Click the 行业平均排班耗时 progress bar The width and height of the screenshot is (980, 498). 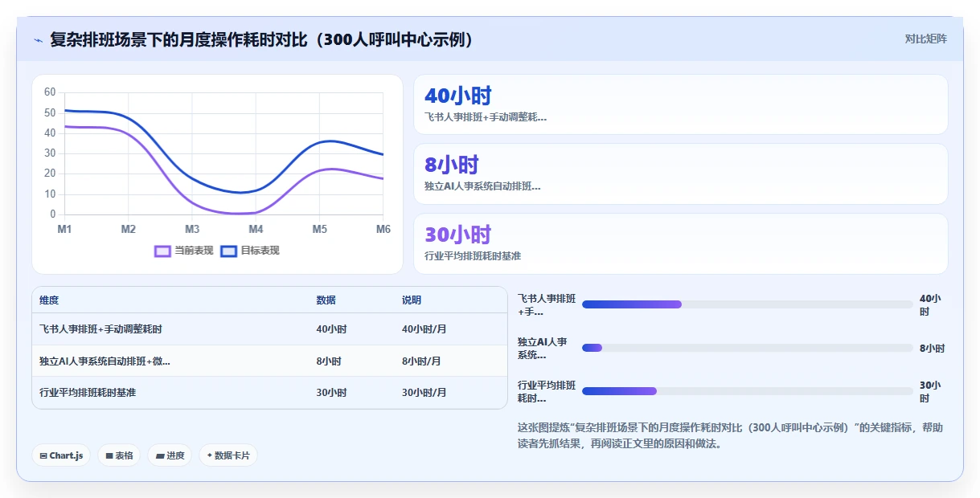coord(748,391)
